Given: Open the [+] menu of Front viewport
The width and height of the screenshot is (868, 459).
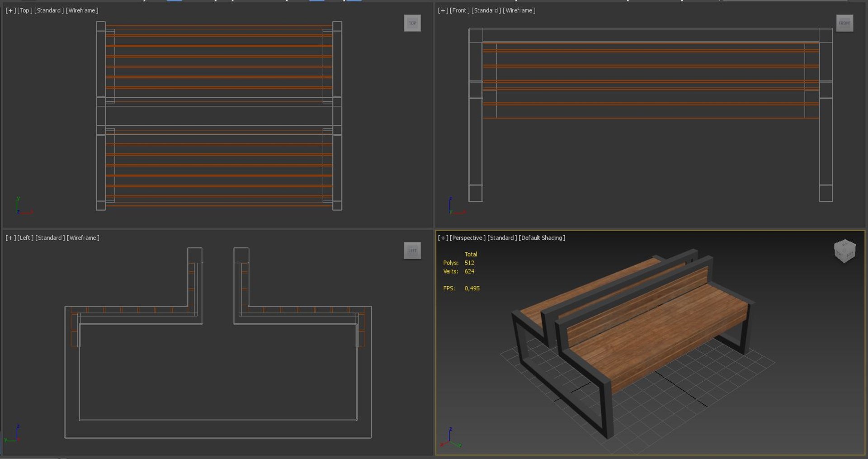Looking at the screenshot, I should tap(443, 10).
